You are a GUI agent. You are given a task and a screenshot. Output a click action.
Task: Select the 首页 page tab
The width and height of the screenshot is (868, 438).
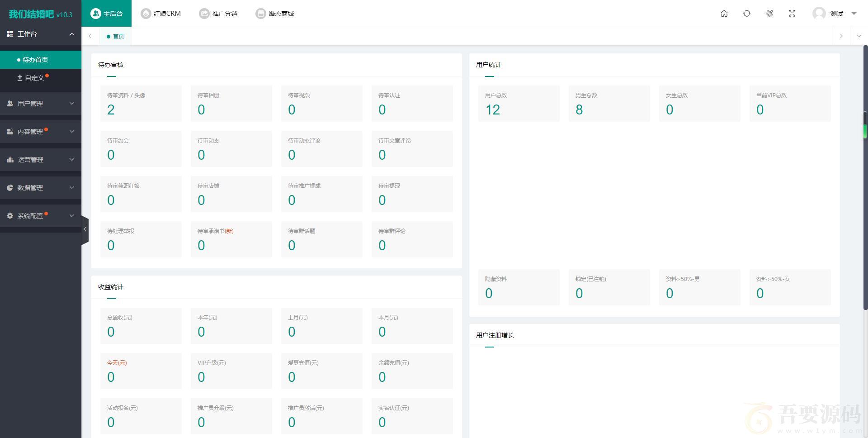pos(115,36)
